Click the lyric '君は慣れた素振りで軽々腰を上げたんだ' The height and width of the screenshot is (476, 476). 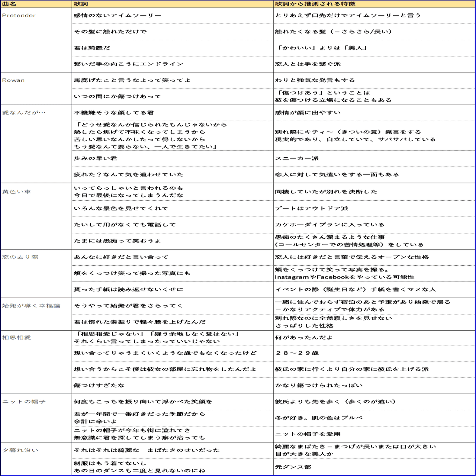coord(173,322)
